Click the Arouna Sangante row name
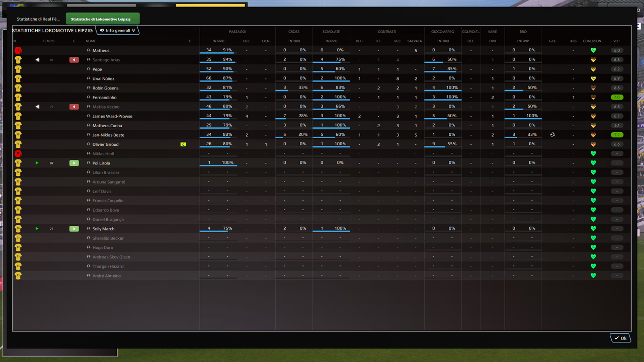The height and width of the screenshot is (362, 644). [x=109, y=182]
